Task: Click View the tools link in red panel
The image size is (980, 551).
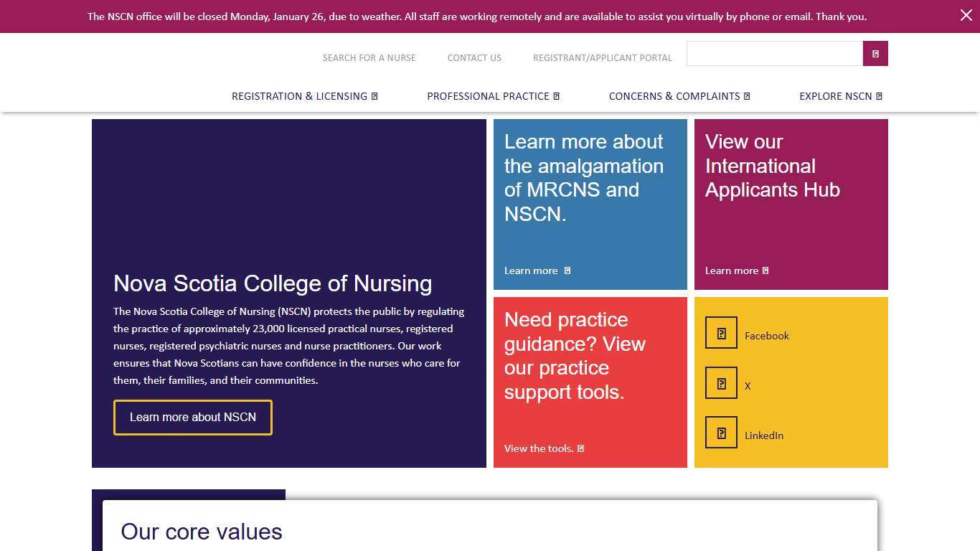Action: (x=538, y=448)
